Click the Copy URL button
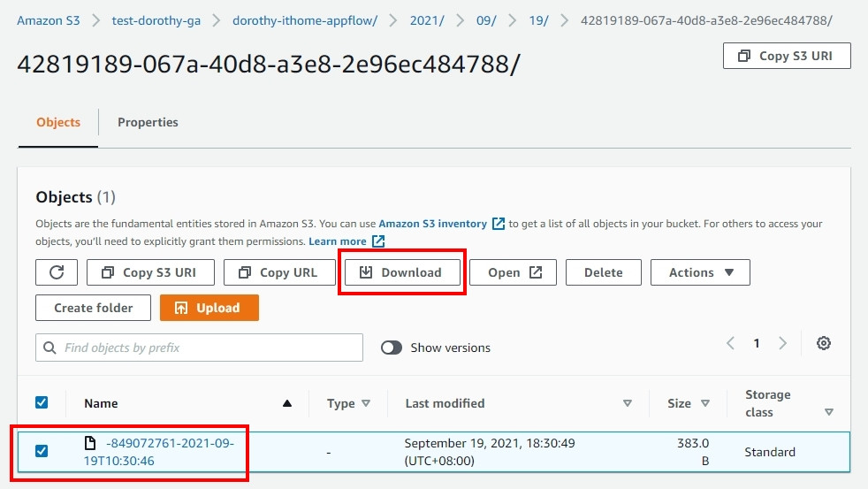868x489 pixels. point(279,272)
